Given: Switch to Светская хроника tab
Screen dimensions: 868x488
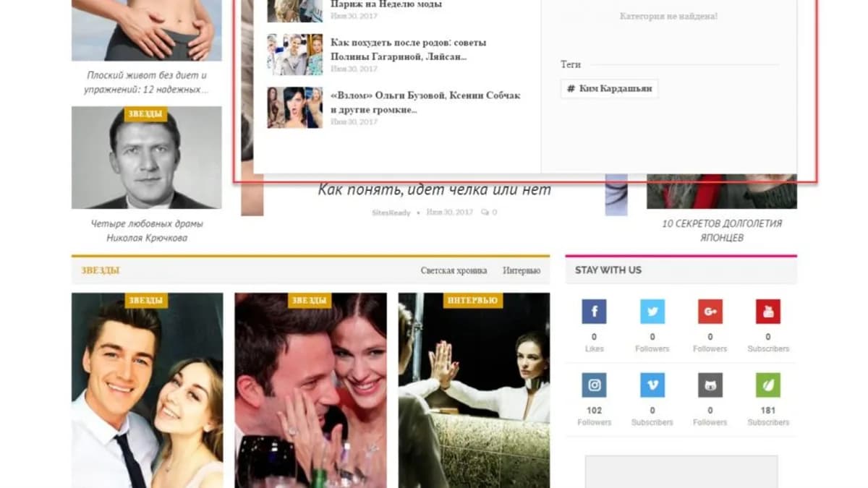Looking at the screenshot, I should pos(454,271).
